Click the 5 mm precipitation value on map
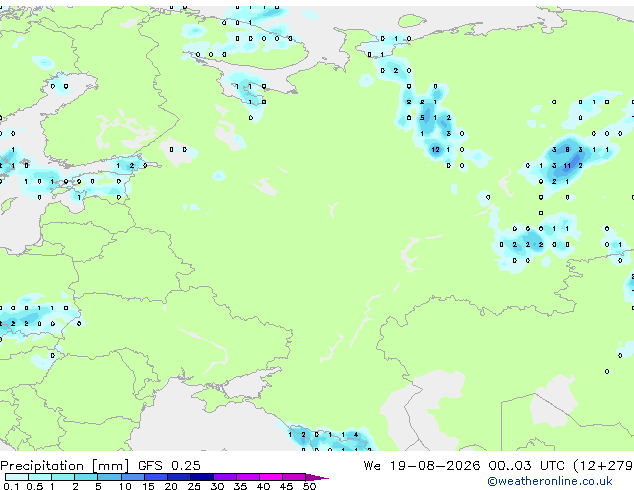The image size is (634, 490). 422,118
